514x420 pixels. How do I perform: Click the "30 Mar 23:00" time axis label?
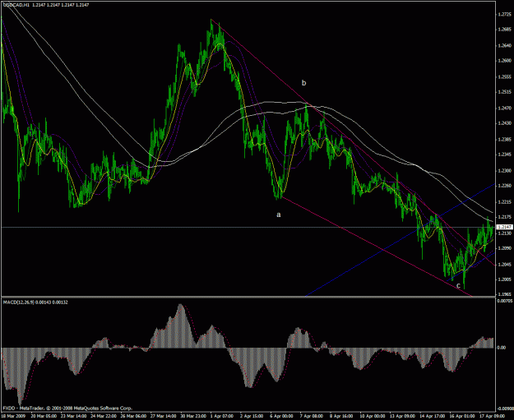[193, 416]
